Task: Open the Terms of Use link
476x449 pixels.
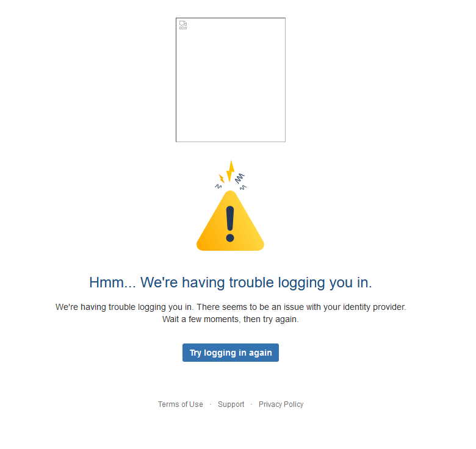Action: click(x=180, y=404)
